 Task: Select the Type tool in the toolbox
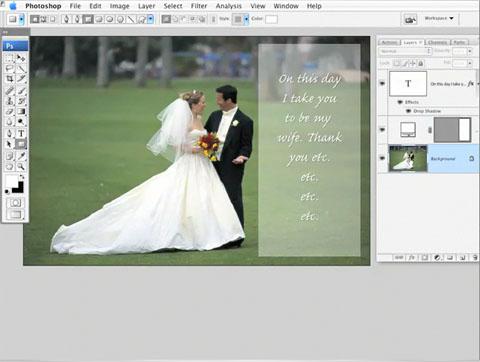(21, 133)
